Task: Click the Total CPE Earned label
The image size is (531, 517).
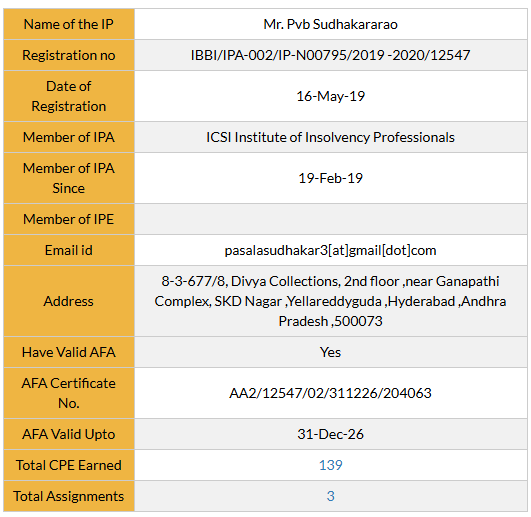Action: (x=69, y=465)
